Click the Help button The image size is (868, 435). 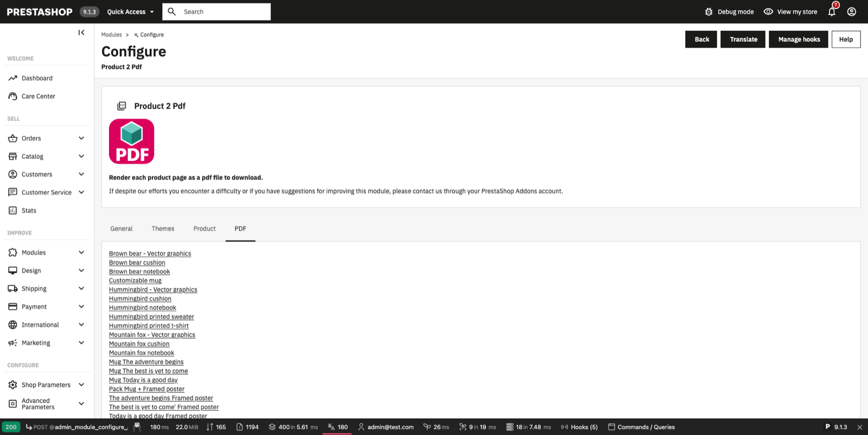[x=846, y=39]
